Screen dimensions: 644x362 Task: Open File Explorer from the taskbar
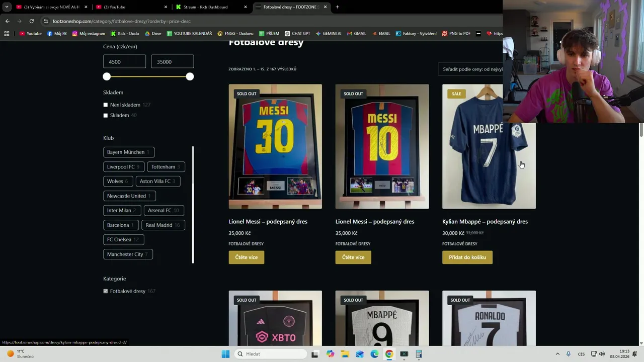(x=345, y=354)
